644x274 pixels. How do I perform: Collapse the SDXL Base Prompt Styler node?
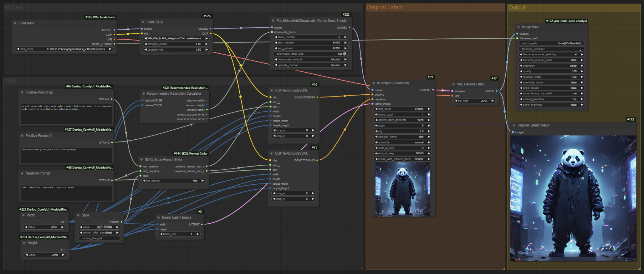click(x=142, y=160)
